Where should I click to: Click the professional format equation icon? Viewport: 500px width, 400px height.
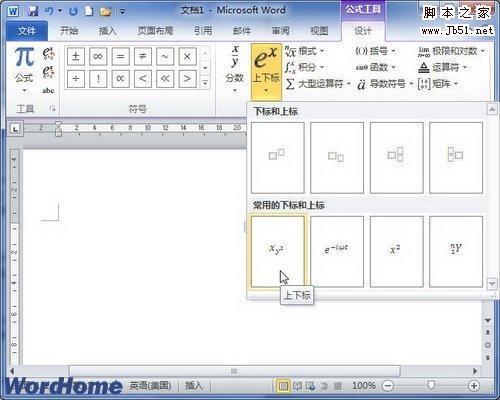click(48, 53)
